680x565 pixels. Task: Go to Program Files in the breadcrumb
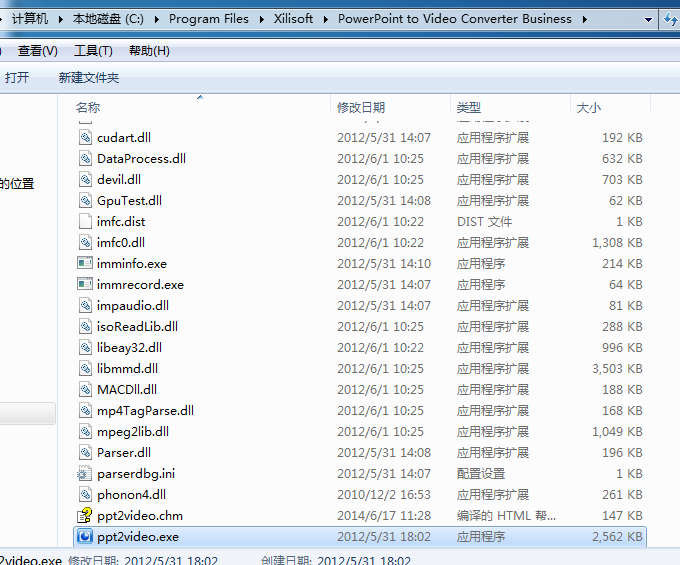(209, 19)
